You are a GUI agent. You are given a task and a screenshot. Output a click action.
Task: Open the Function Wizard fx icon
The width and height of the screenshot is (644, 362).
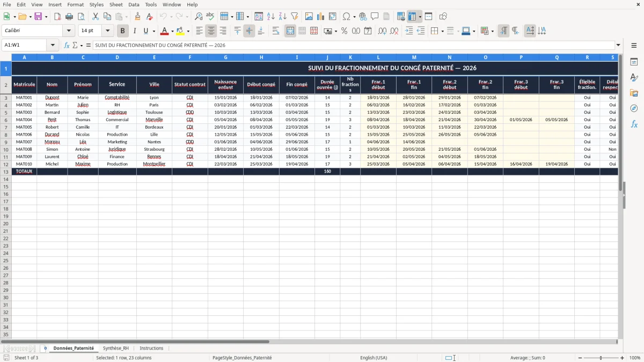tap(67, 46)
